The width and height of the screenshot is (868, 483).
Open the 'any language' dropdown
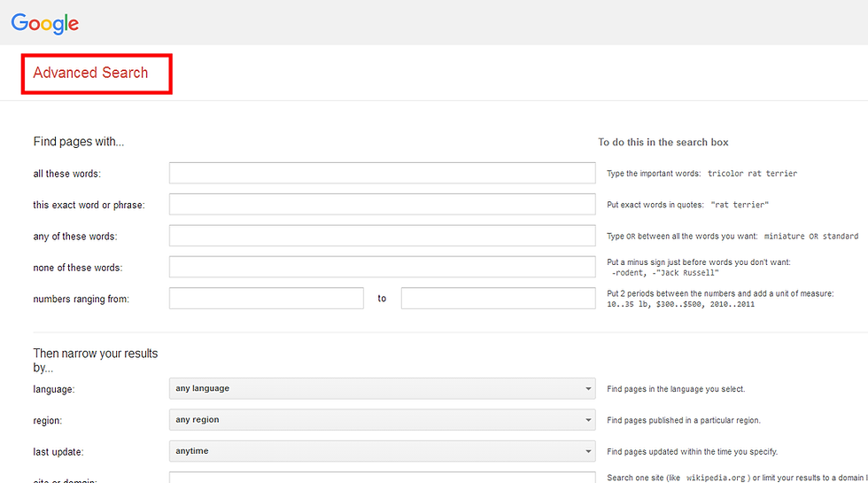(383, 388)
